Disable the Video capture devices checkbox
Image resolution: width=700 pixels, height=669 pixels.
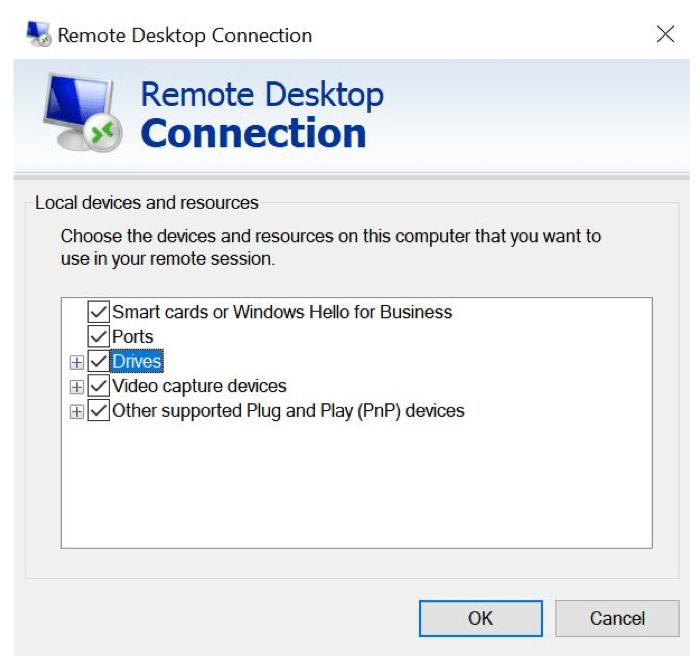[98, 386]
